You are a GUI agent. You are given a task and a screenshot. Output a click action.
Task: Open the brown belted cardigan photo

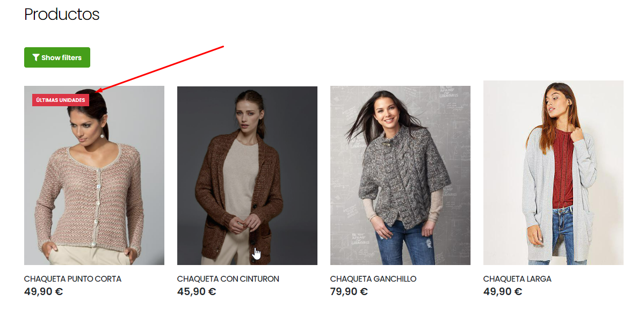247,175
